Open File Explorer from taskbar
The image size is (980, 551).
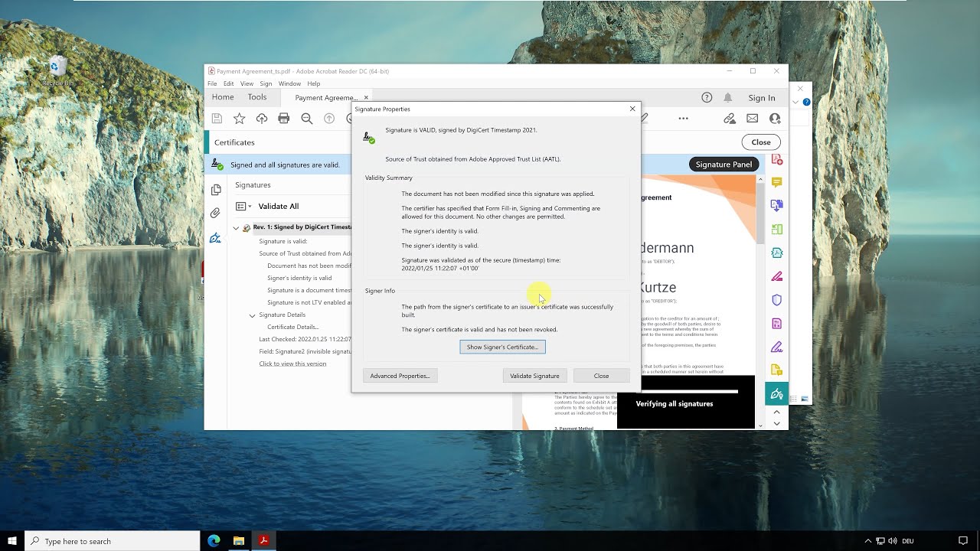[239, 541]
